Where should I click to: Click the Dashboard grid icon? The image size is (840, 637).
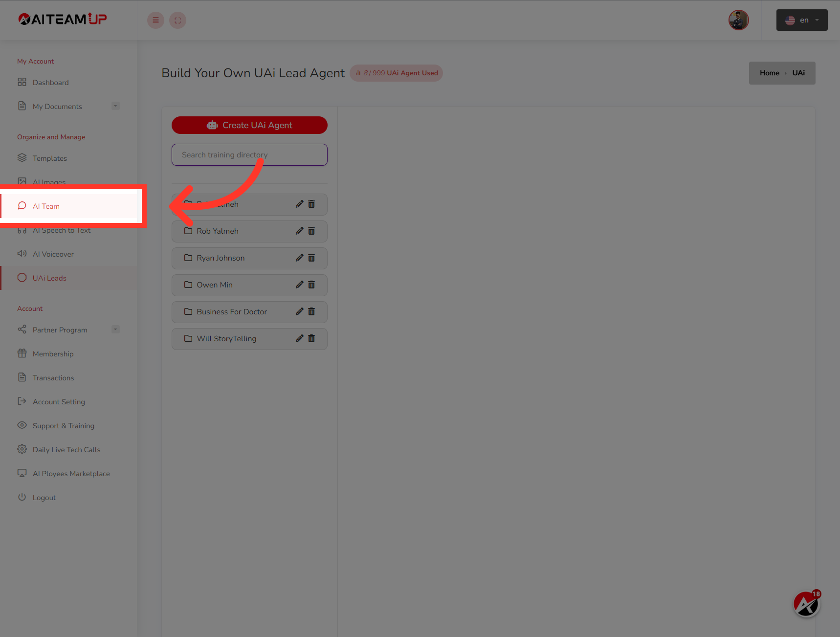[22, 82]
